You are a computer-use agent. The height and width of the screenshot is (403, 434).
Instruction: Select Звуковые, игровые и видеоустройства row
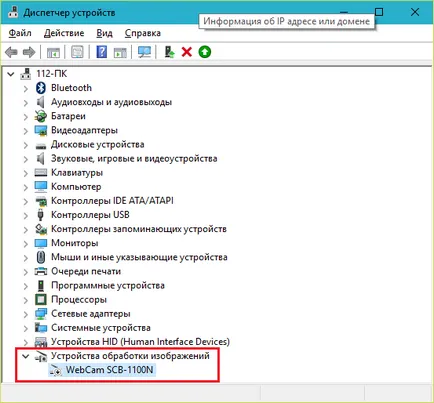[134, 158]
